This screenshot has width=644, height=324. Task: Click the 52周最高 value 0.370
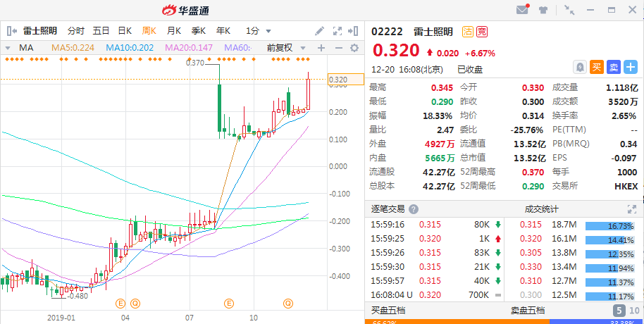point(533,172)
